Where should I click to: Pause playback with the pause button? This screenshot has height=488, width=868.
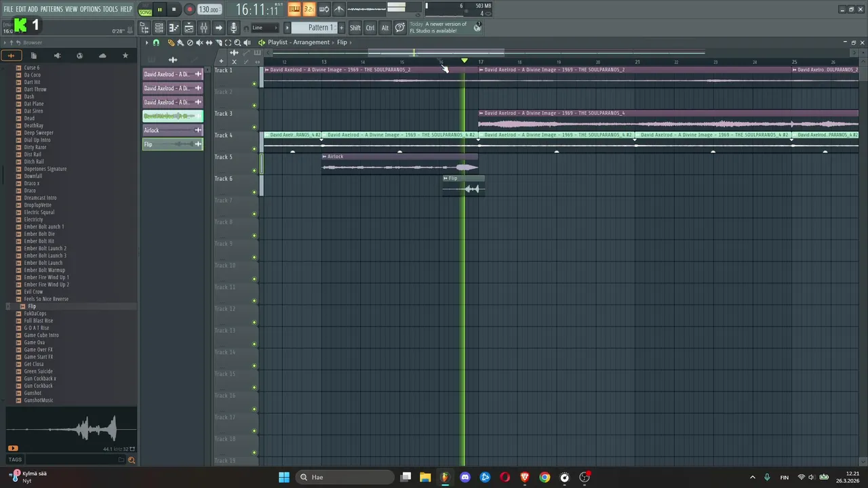coord(159,9)
